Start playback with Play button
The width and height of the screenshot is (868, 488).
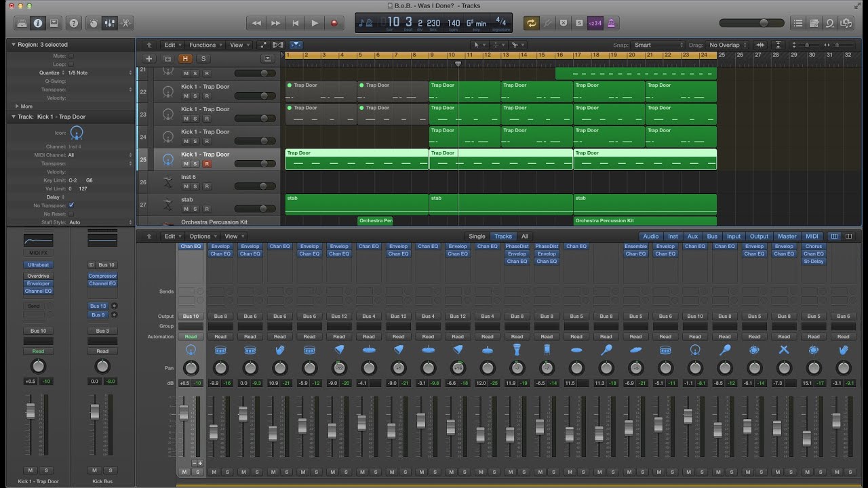coord(315,23)
